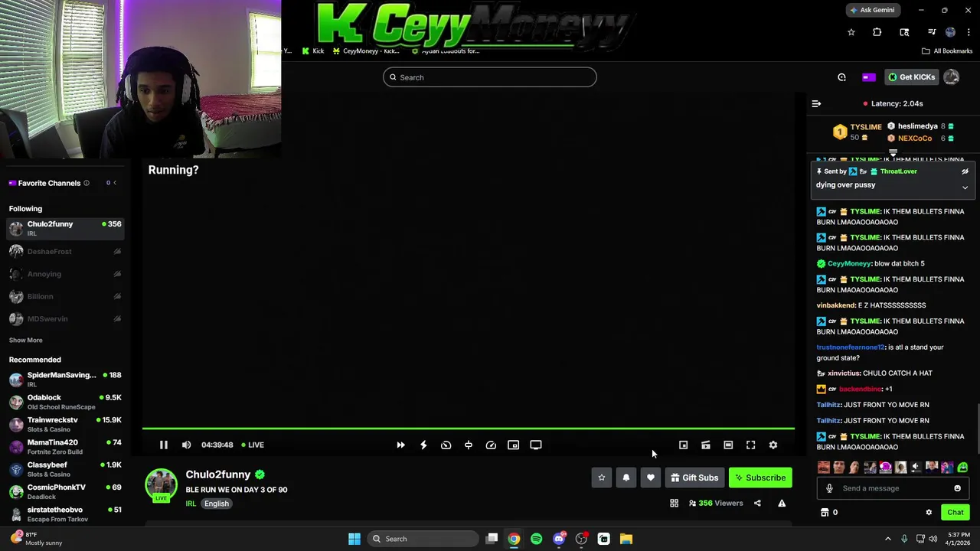Enable picture-in-picture from the player bar

tap(514, 445)
